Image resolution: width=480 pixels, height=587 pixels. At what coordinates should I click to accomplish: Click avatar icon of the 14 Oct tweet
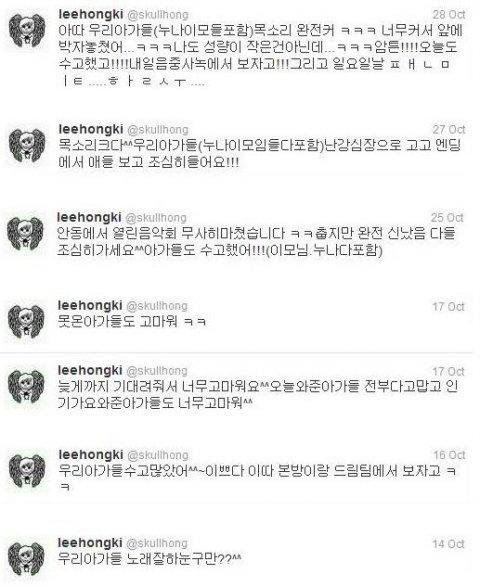point(26,559)
